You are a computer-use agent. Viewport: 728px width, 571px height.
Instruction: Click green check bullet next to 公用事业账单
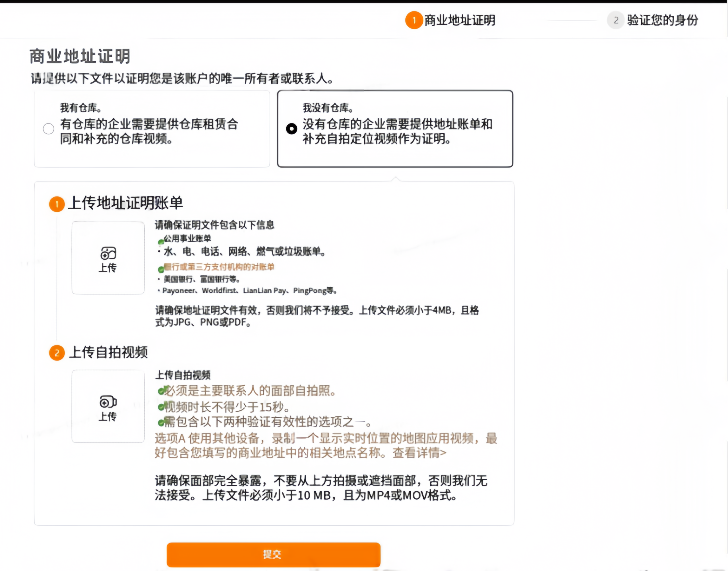click(161, 241)
